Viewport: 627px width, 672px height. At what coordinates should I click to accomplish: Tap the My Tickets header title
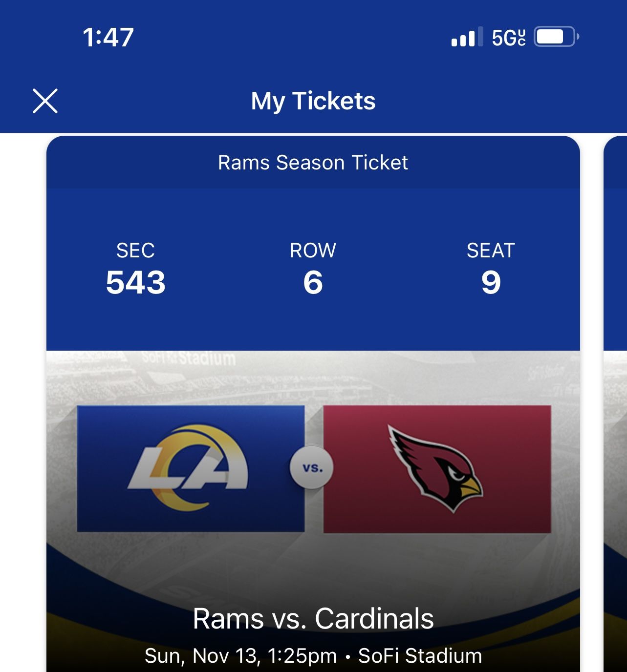click(x=313, y=101)
